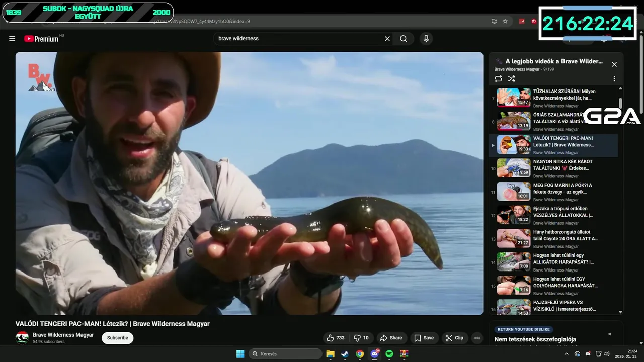
Task: Select 'MEG FOG MARNI A PÓK?! A fekete özvegy' title
Action: pos(562,189)
